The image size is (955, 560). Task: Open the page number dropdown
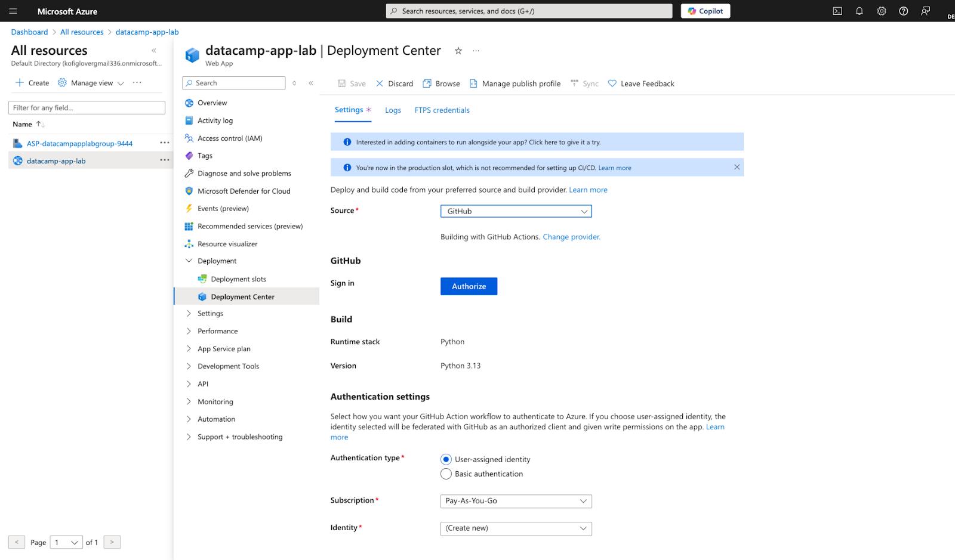pos(66,542)
